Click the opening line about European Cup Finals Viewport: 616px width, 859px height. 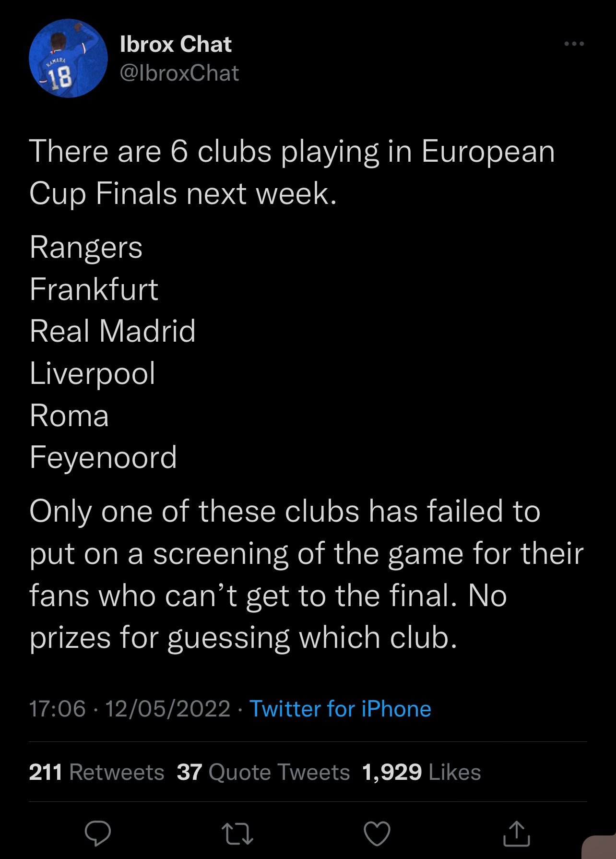click(x=292, y=172)
